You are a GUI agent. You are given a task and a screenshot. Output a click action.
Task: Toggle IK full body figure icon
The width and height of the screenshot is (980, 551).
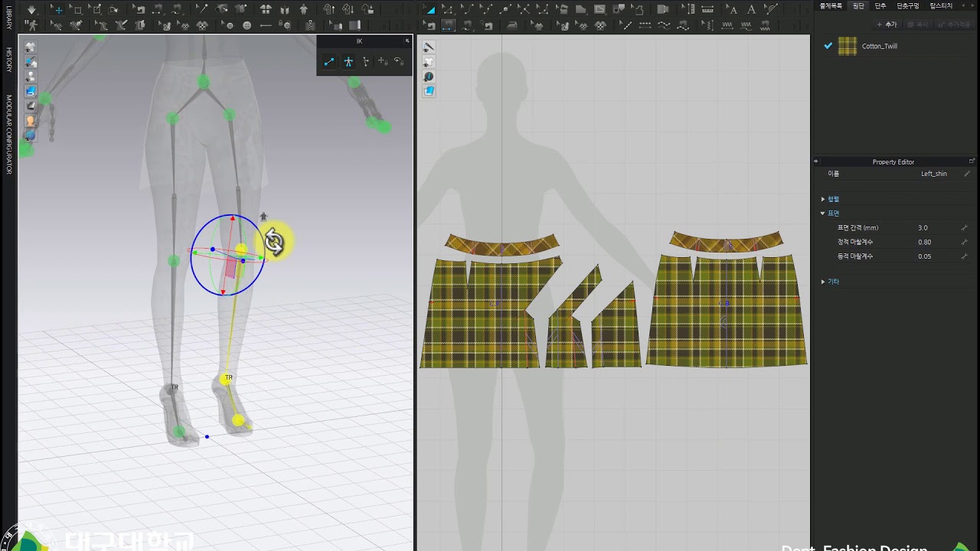348,62
